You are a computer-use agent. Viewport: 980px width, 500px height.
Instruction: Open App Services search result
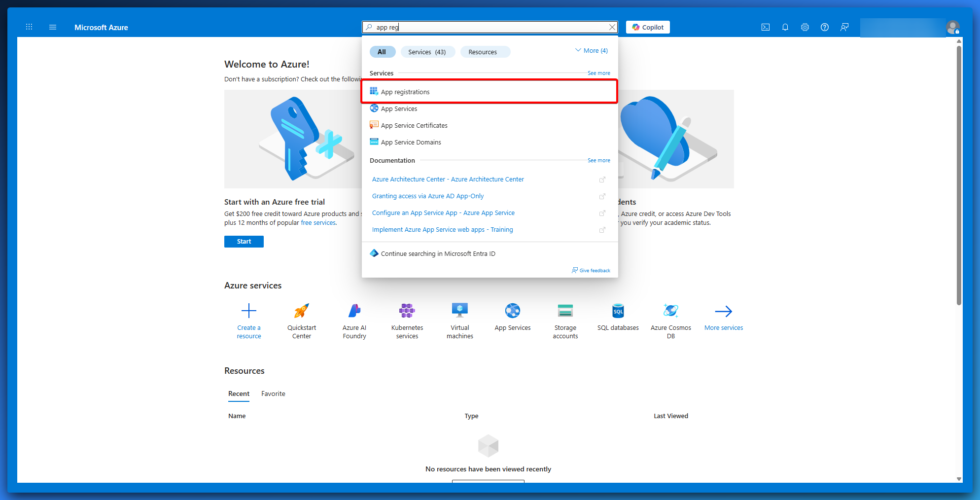[490, 108]
